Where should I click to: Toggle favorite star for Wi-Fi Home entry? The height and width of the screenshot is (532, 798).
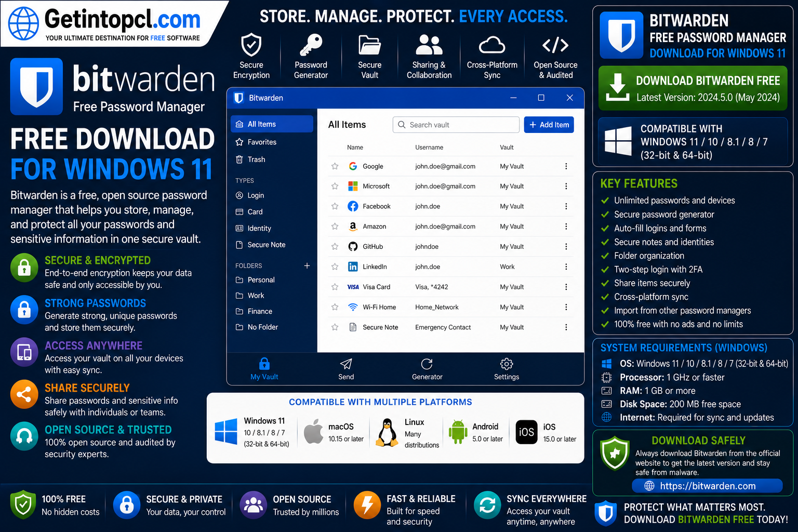click(335, 307)
